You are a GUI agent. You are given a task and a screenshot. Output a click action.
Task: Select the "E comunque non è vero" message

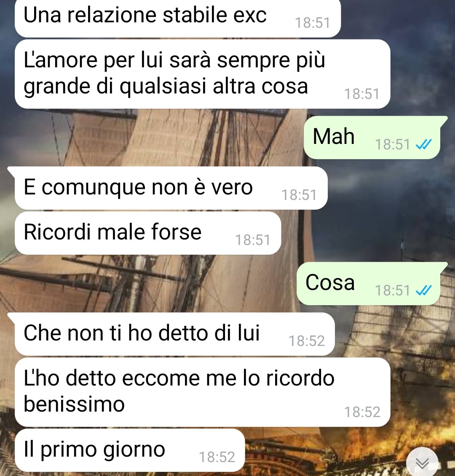(171, 188)
